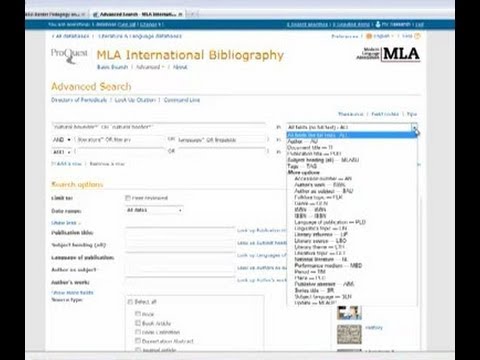Open the Date range All dates dropdown
Image resolution: width=480 pixels, height=360 pixels.
tap(154, 210)
